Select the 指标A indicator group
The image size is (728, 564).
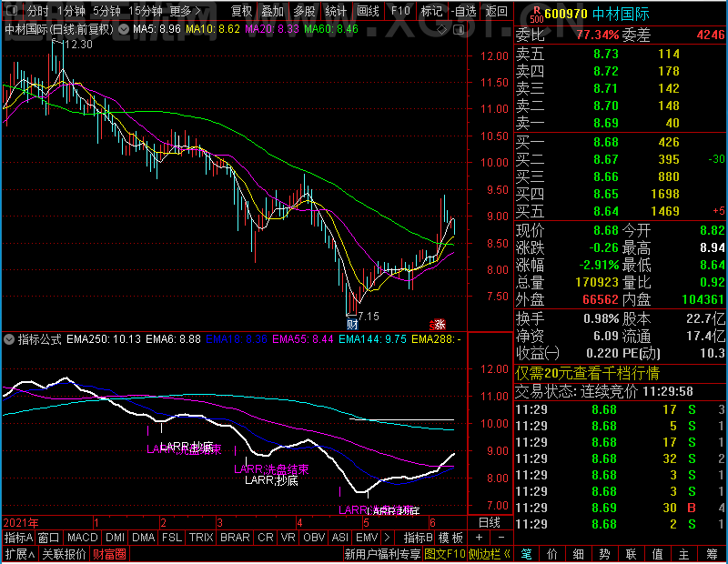(18, 538)
